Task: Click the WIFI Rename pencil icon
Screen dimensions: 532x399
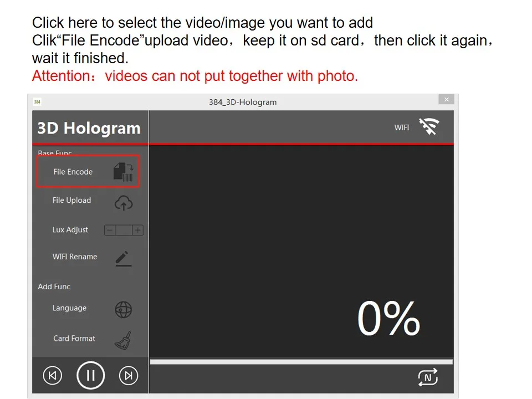Action: (123, 259)
